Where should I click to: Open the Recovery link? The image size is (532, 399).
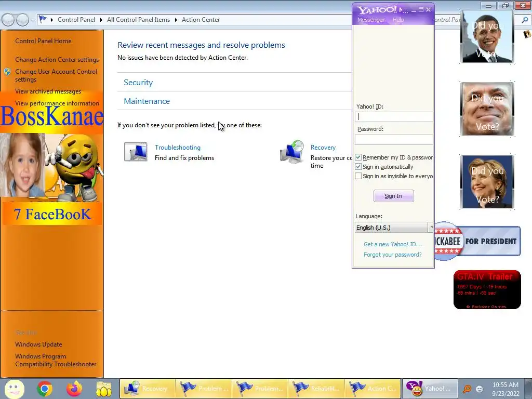(x=323, y=147)
